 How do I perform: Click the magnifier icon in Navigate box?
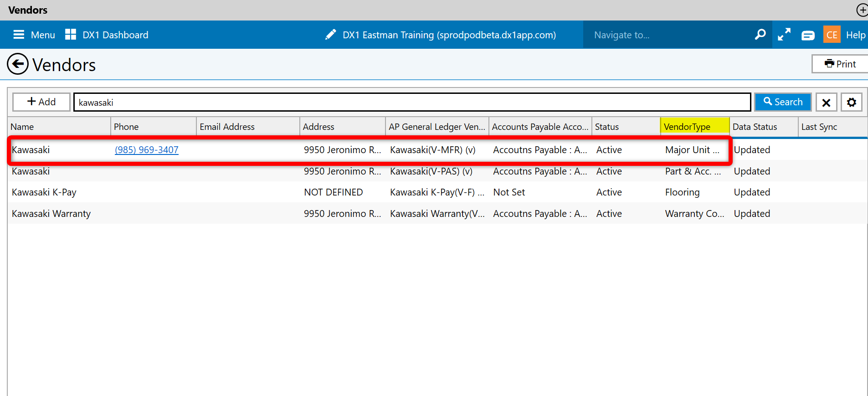click(x=760, y=35)
